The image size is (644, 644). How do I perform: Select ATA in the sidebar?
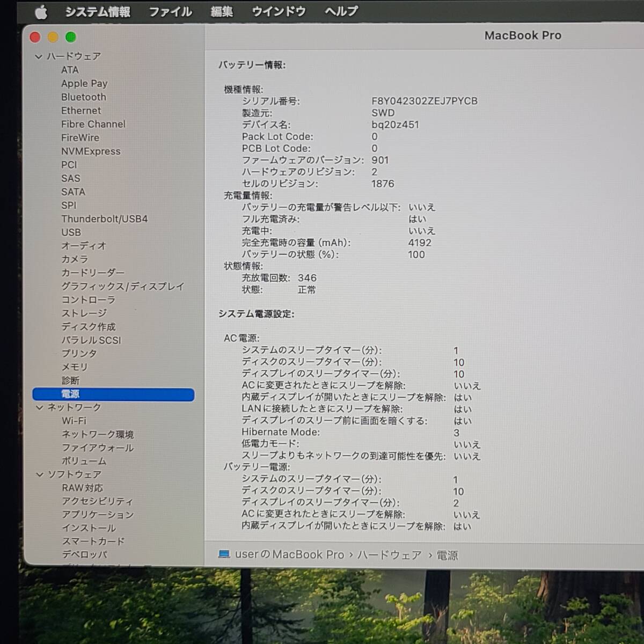[70, 70]
